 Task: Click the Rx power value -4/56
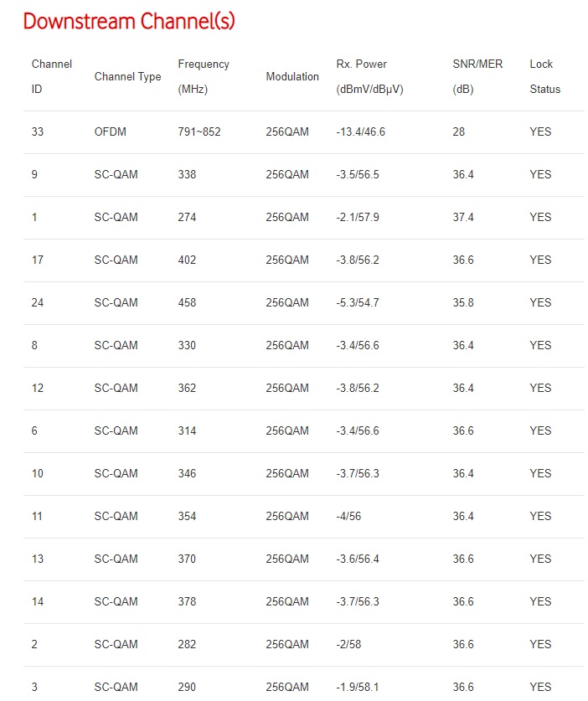(x=348, y=517)
